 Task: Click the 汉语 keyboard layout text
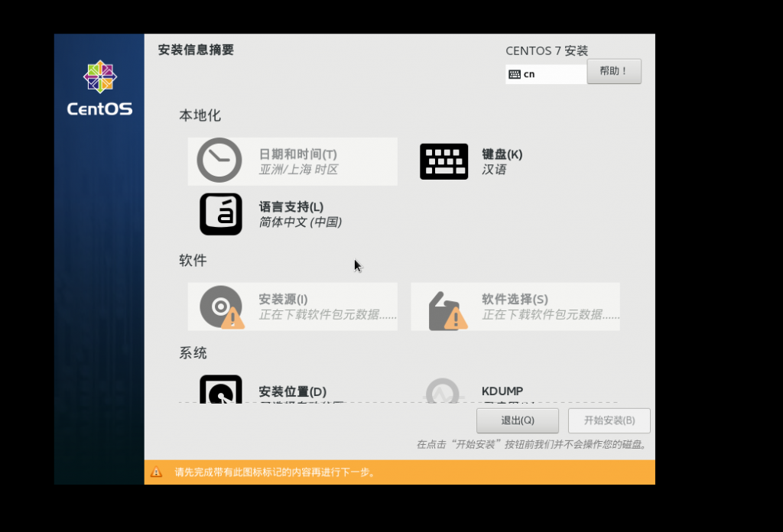[x=494, y=170]
